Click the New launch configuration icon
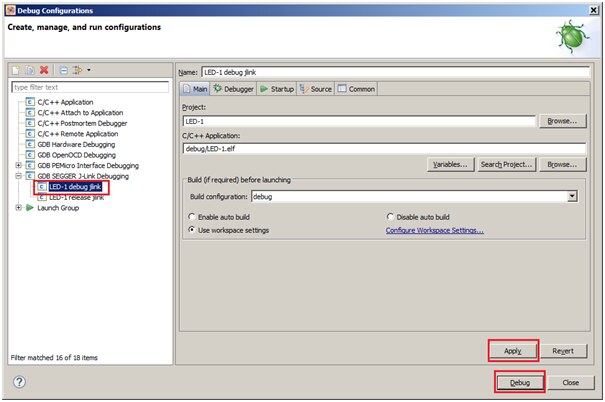This screenshot has width=605, height=402. 15,70
